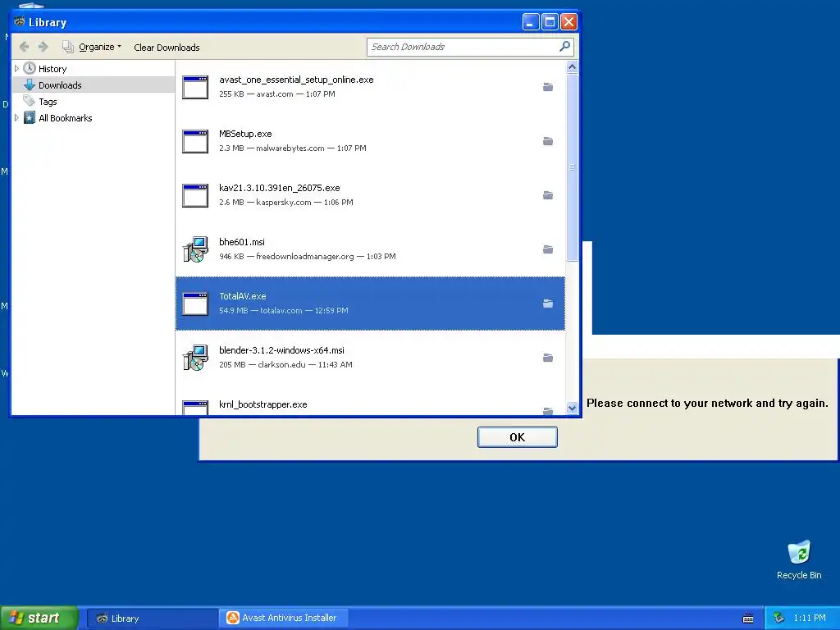Viewport: 840px width, 630px height.
Task: Select the avast_one_essential_setup_online.exe filename
Action: [296, 80]
